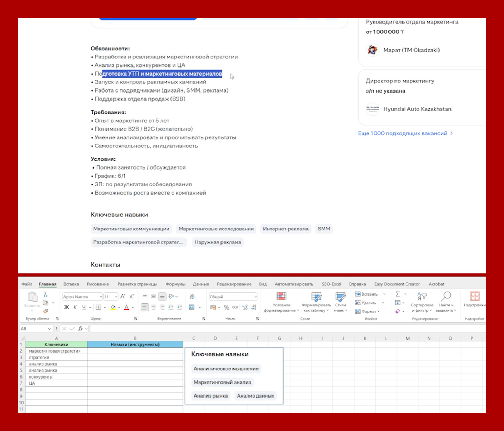Toggle italic with the К button
The width and height of the screenshot is (504, 431).
(x=75, y=307)
